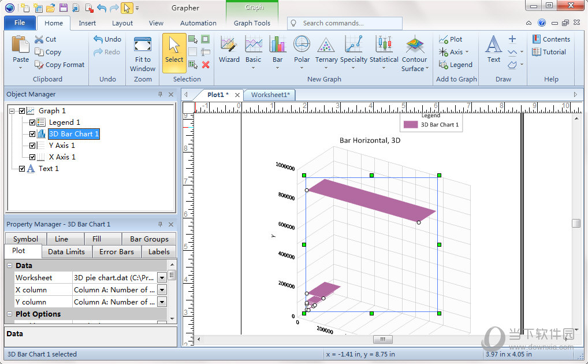Select the Text draw tool

(x=493, y=49)
